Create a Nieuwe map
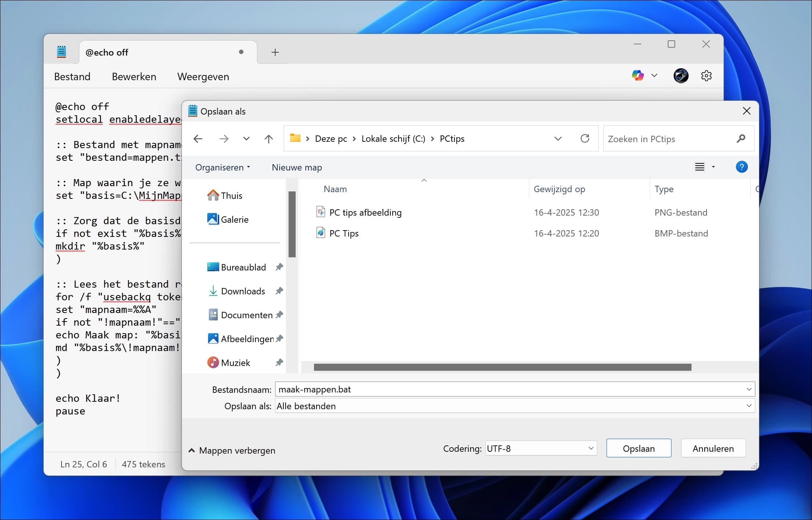Image resolution: width=812 pixels, height=520 pixels. 296,167
